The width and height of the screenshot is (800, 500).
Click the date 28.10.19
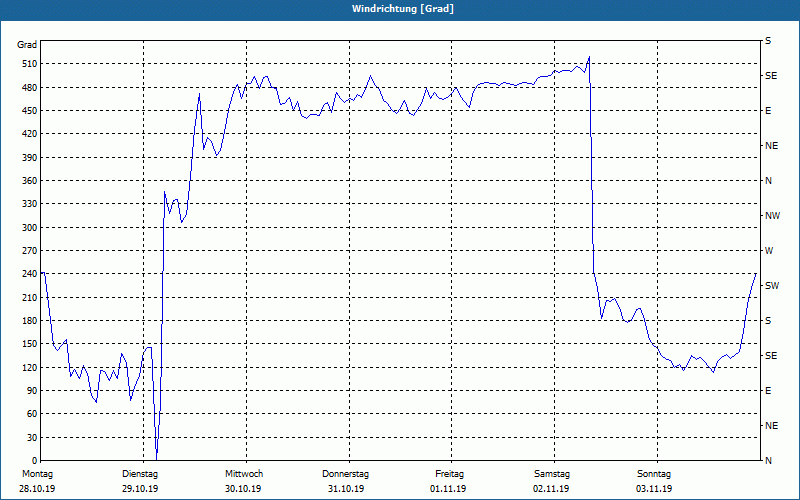click(x=37, y=489)
